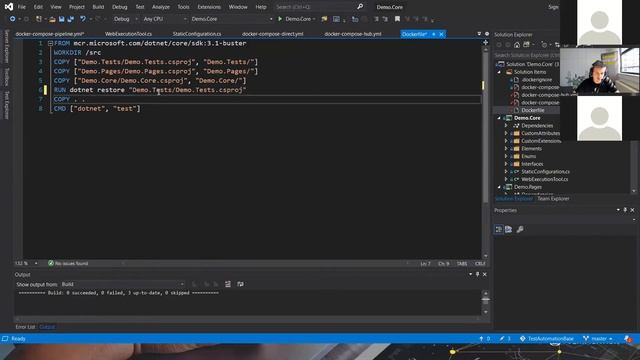Image resolution: width=640 pixels, height=360 pixels.
Task: Select .dockerignore in Solution Explorer
Action: point(536,80)
